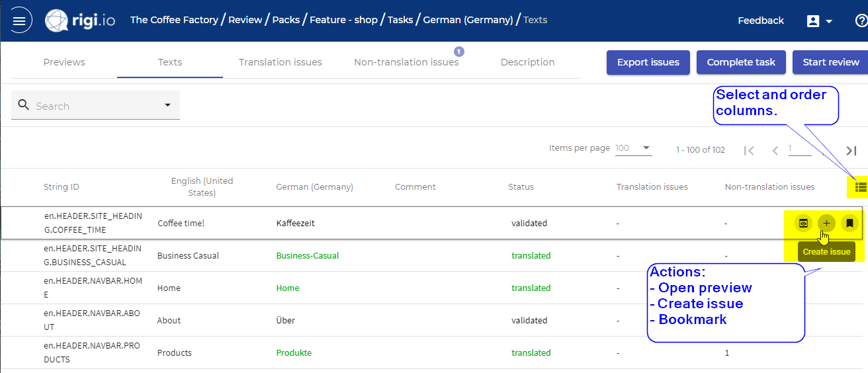This screenshot has width=868, height=373.
Task: Open the select and order columns icon
Action: pyautogui.click(x=861, y=187)
